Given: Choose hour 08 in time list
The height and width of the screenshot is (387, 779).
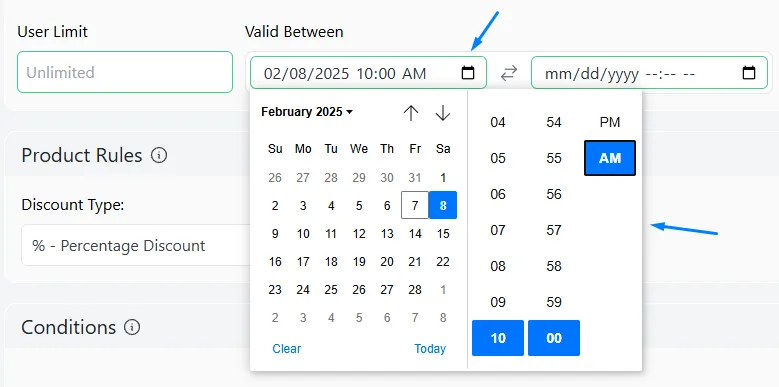Looking at the screenshot, I should 498,266.
